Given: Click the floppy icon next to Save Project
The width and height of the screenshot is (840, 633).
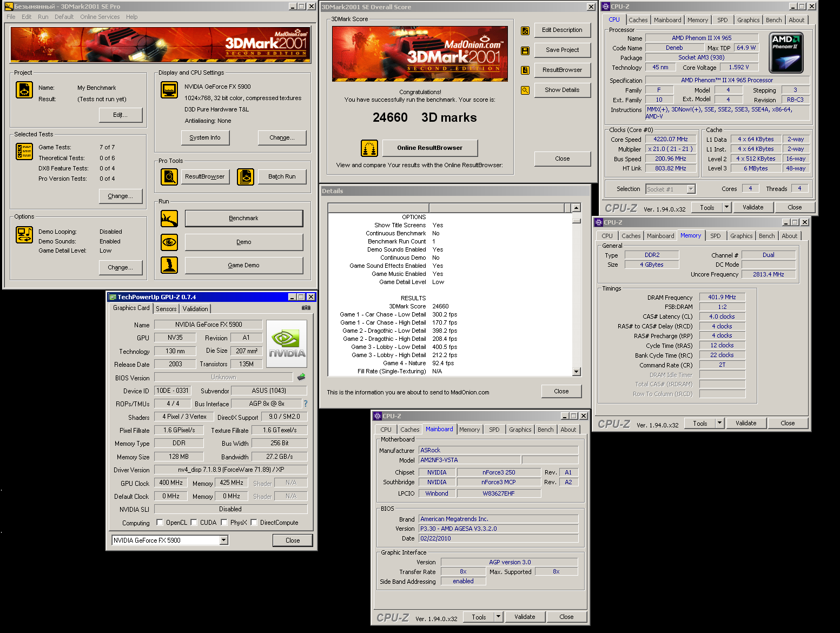Looking at the screenshot, I should coord(525,50).
